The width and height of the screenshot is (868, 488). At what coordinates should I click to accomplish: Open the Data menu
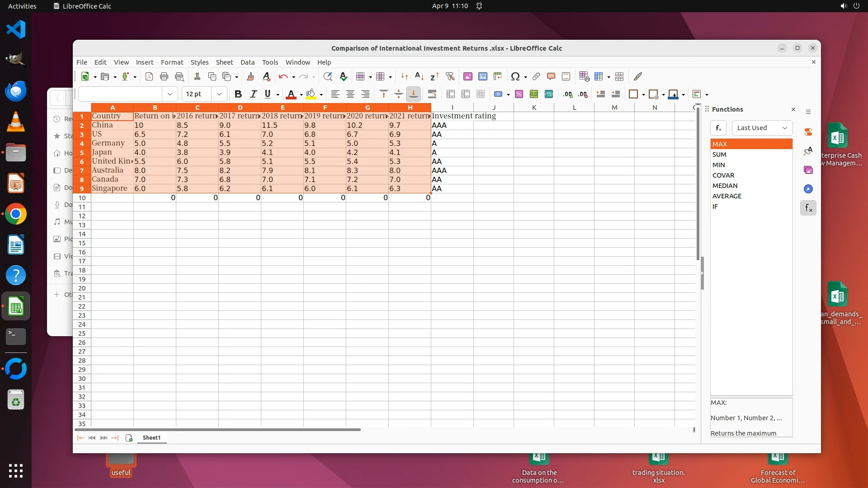(247, 62)
